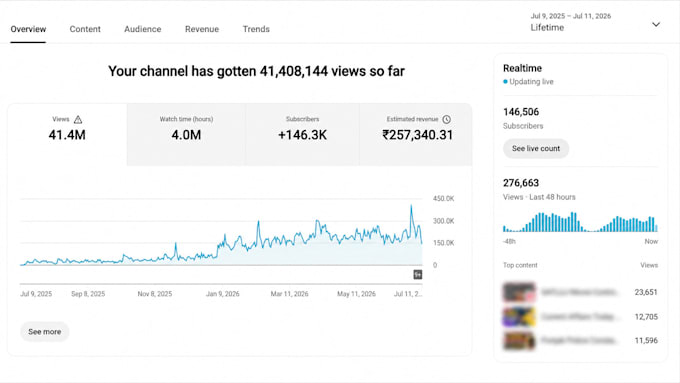Image resolution: width=680 pixels, height=383 pixels.
Task: Click the 11,596 views value in Top content
Action: (646, 340)
